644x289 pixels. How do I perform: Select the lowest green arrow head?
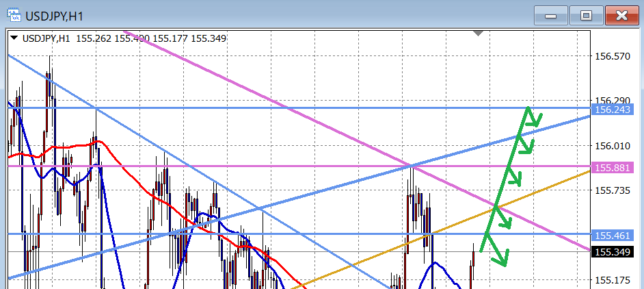pyautogui.click(x=502, y=259)
